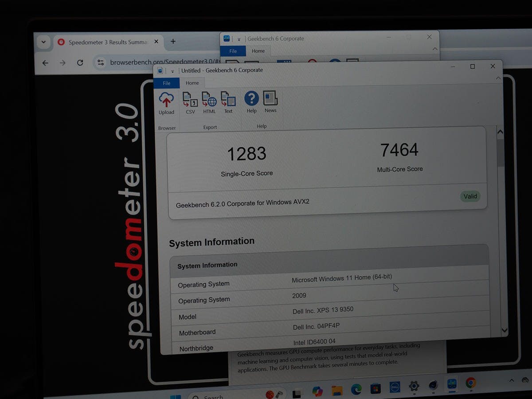Open Microsoft Store from the taskbar

[376, 388]
